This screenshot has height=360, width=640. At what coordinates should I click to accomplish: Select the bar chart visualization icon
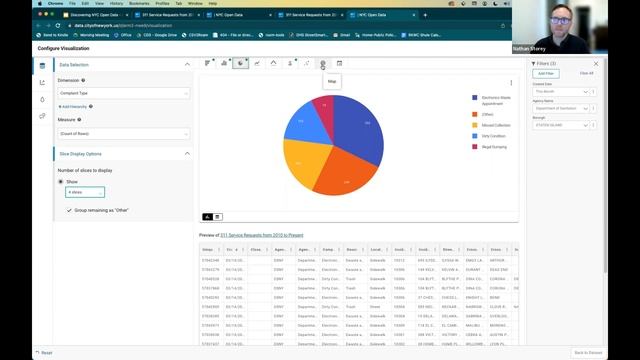(x=208, y=63)
